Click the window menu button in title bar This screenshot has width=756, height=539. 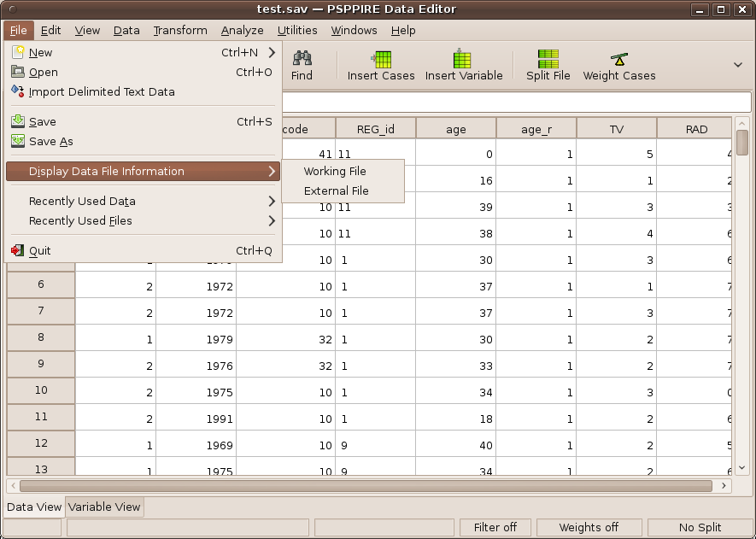13,9
